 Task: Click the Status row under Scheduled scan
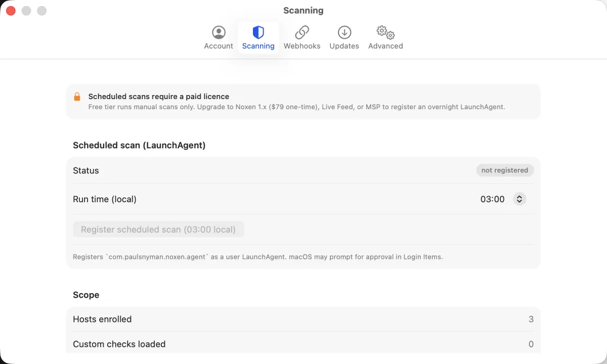pos(303,170)
